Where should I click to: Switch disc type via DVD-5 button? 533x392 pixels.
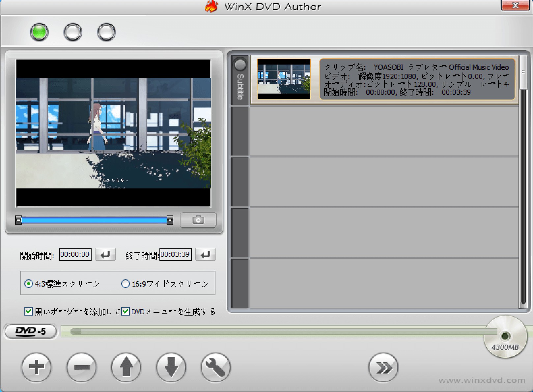[x=31, y=331]
